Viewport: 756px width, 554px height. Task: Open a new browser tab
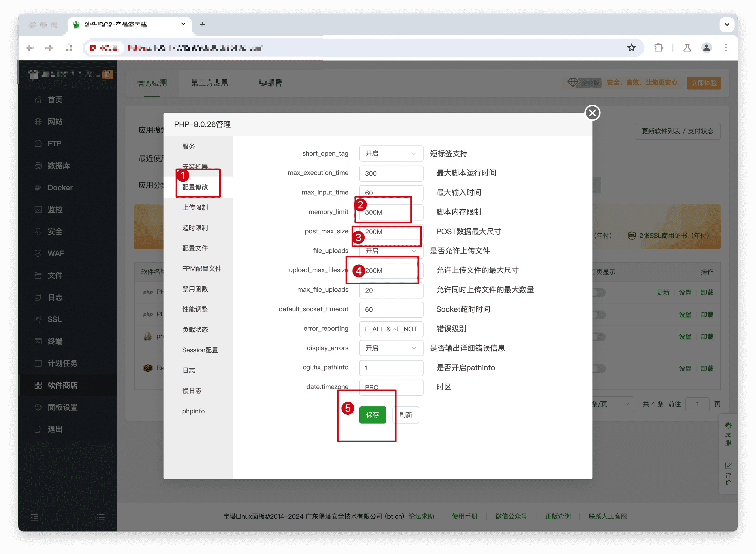202,24
